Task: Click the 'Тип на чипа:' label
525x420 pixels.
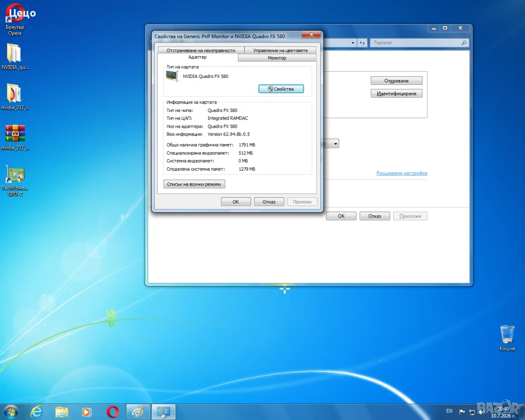Action: [180, 110]
